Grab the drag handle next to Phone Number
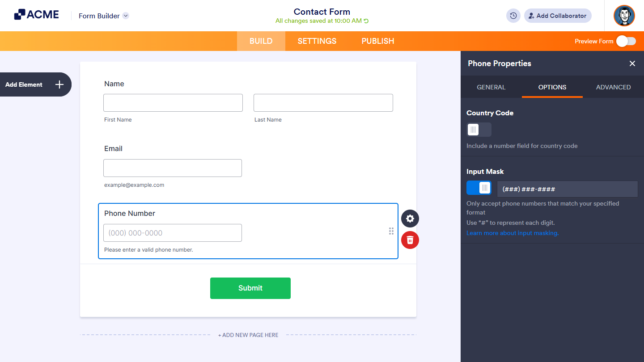644x362 pixels. click(391, 231)
